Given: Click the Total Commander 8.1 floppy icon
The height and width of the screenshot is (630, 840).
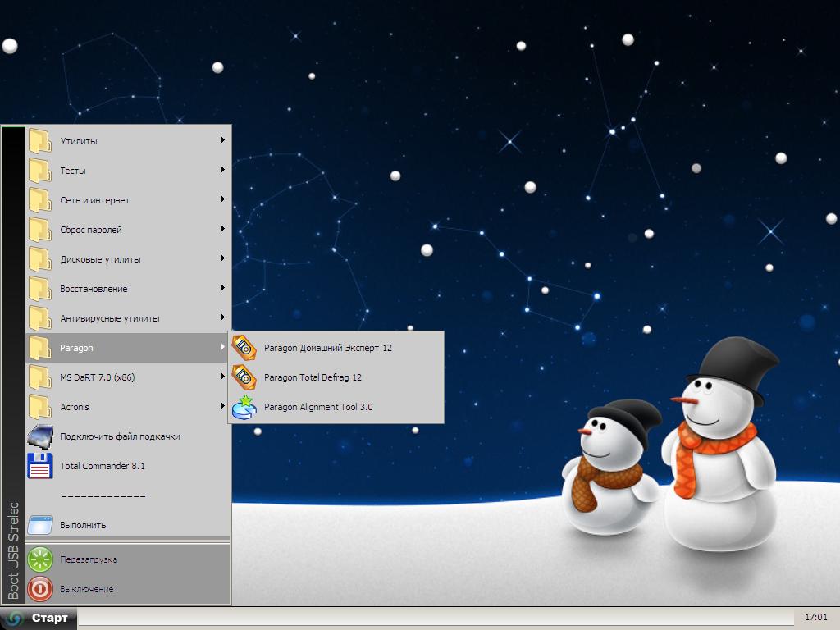Looking at the screenshot, I should click(40, 466).
